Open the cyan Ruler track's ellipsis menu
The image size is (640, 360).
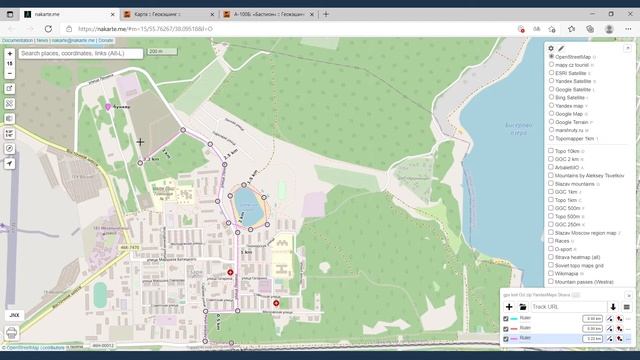click(629, 318)
